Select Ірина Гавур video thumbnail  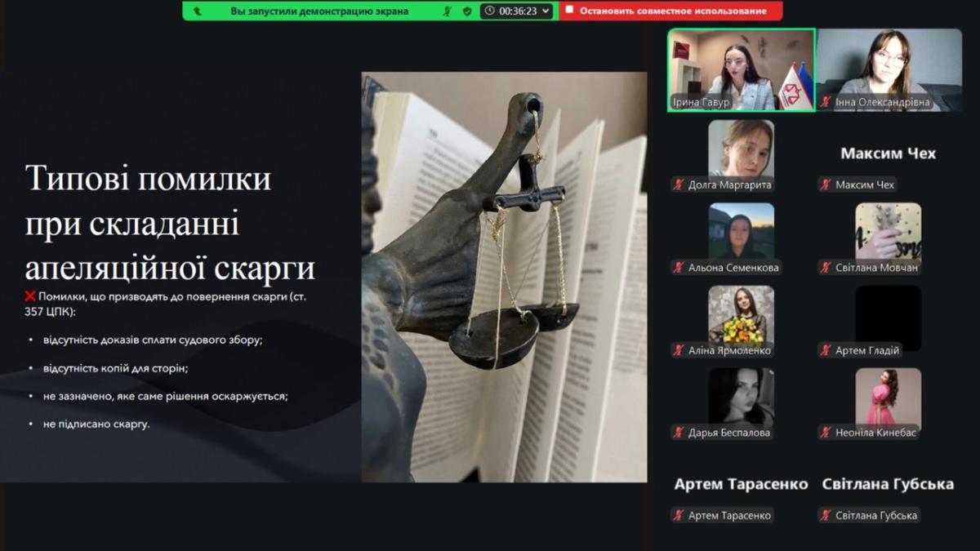point(742,70)
